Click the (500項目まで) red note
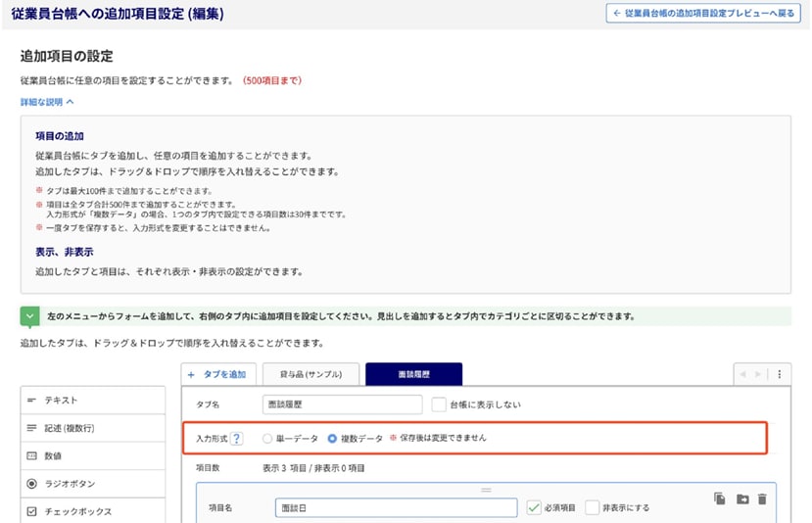812x523 pixels. (x=272, y=80)
